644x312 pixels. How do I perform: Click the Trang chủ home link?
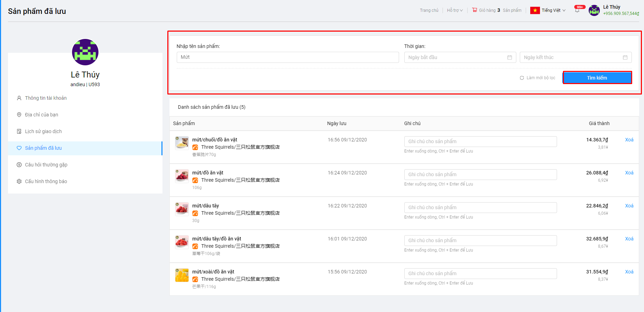(429, 10)
